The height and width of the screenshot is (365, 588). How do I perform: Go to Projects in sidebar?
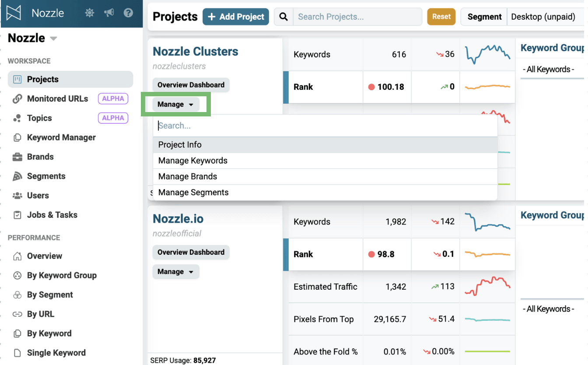pyautogui.click(x=70, y=79)
